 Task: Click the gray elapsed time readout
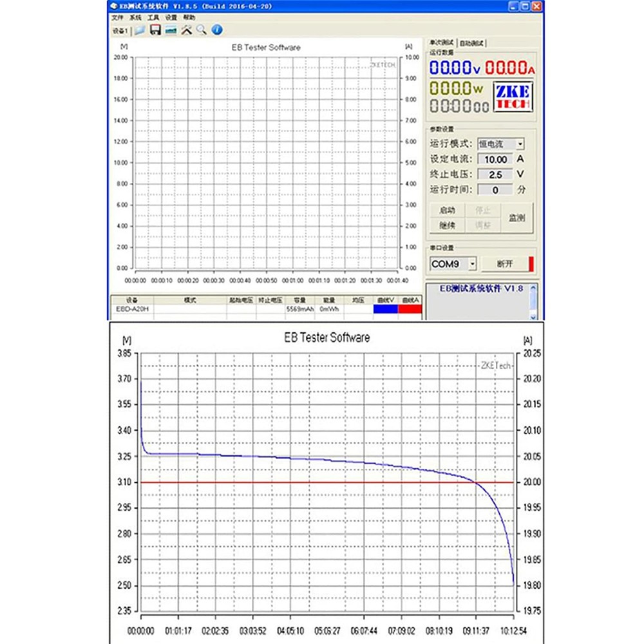click(x=459, y=106)
